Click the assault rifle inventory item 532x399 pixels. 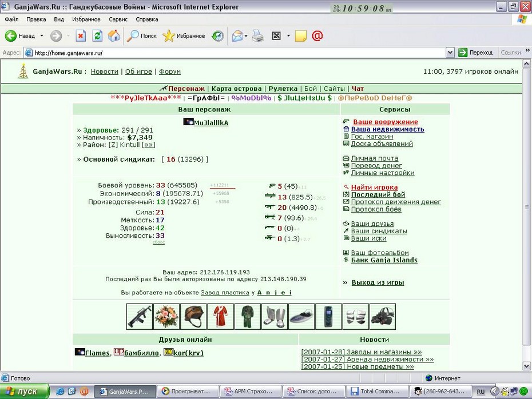[x=140, y=317]
